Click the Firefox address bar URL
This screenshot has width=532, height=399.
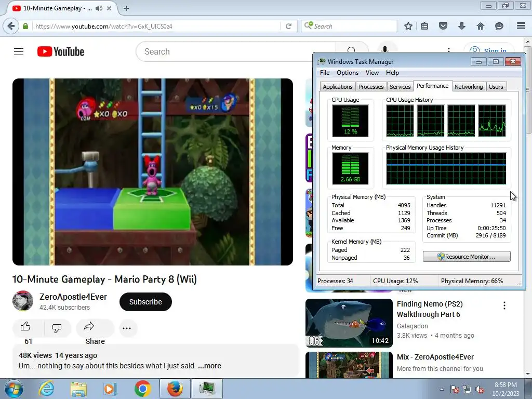[156, 26]
